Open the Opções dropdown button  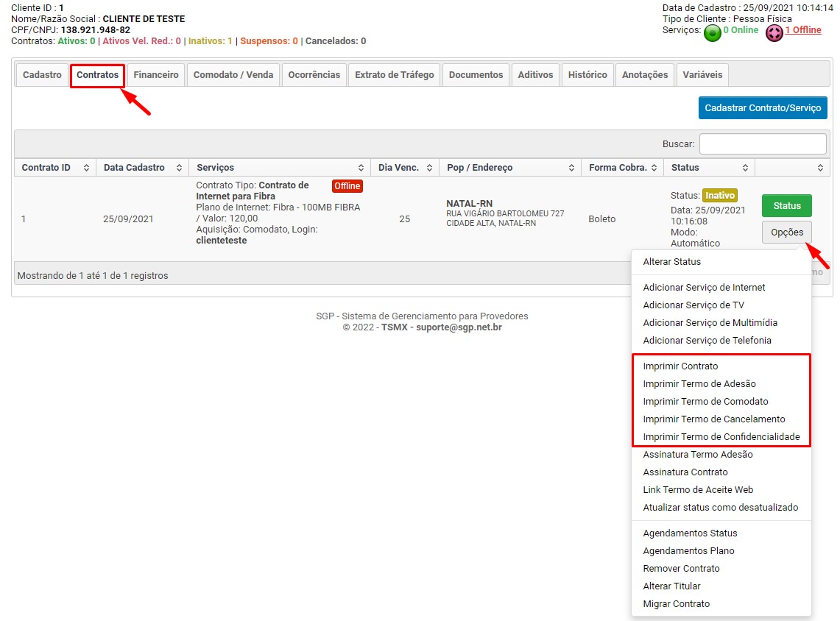pos(786,232)
